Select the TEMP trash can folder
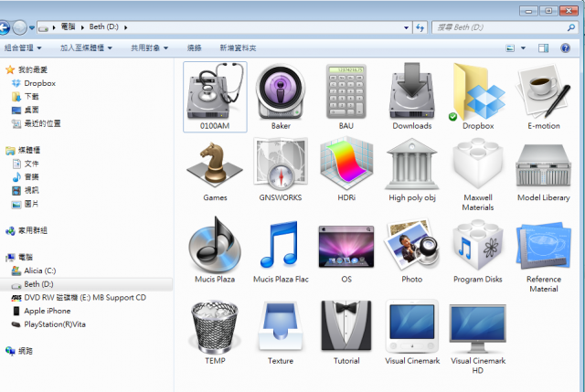The width and height of the screenshot is (585, 392). pos(215,327)
